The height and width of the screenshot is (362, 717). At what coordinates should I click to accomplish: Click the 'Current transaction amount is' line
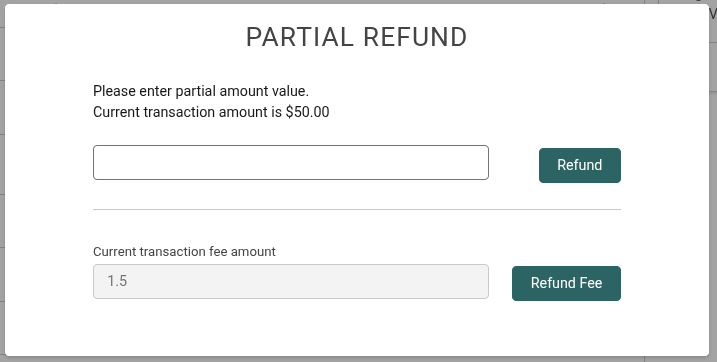tap(211, 112)
